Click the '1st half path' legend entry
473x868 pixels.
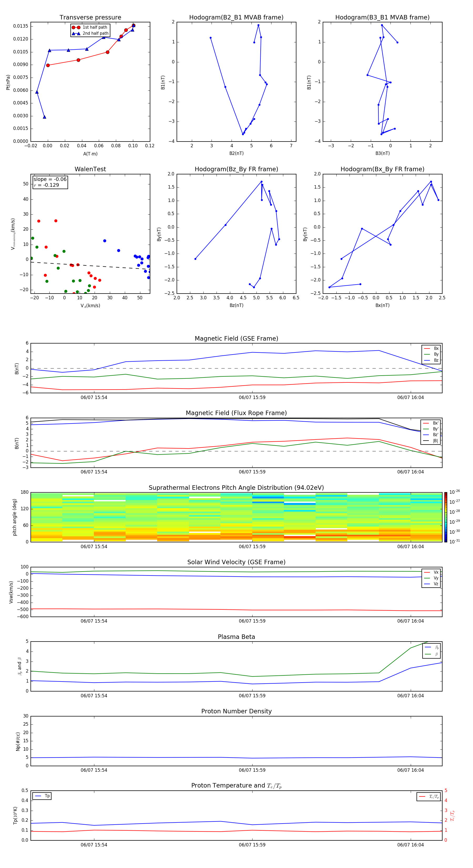(90, 27)
